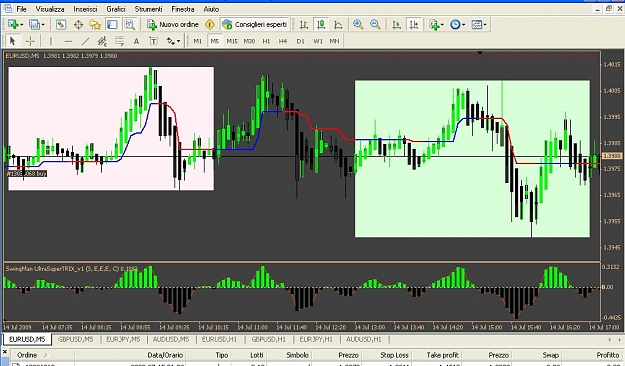
Task: Open the Visualizza menu
Action: pos(50,9)
